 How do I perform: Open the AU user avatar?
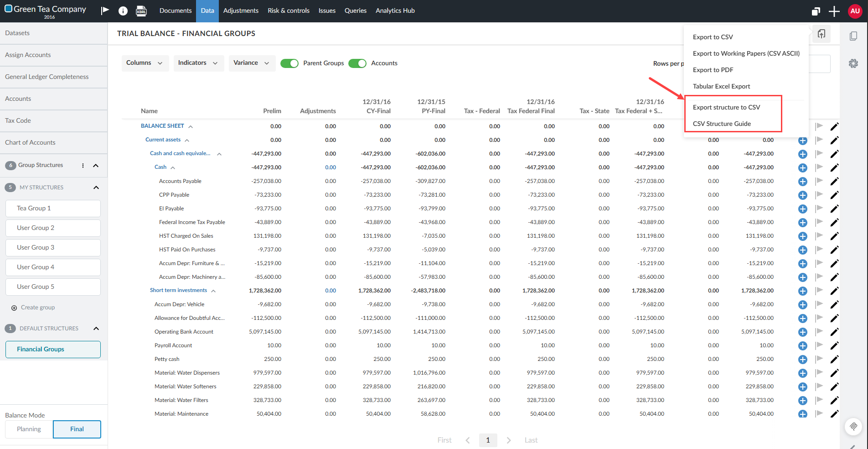855,11
